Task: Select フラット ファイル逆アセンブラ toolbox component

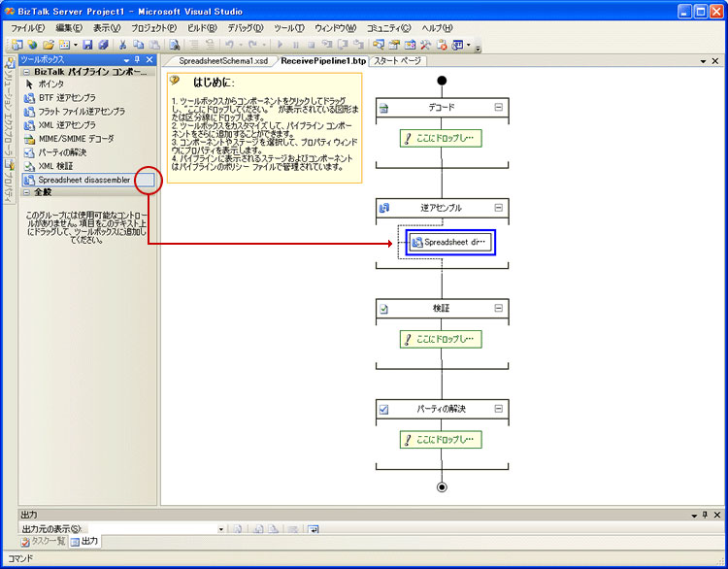Action: [x=87, y=112]
